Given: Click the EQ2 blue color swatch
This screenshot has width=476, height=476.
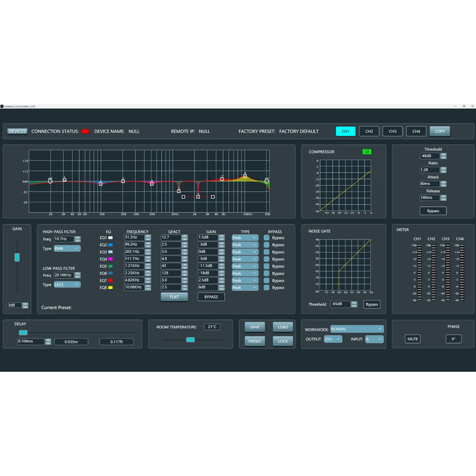Looking at the screenshot, I should pyautogui.click(x=110, y=245).
